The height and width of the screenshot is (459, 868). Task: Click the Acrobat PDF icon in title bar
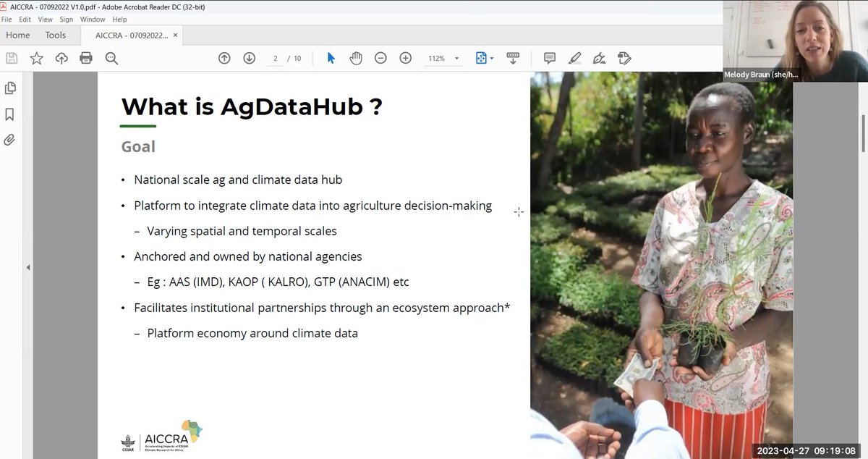5,6
